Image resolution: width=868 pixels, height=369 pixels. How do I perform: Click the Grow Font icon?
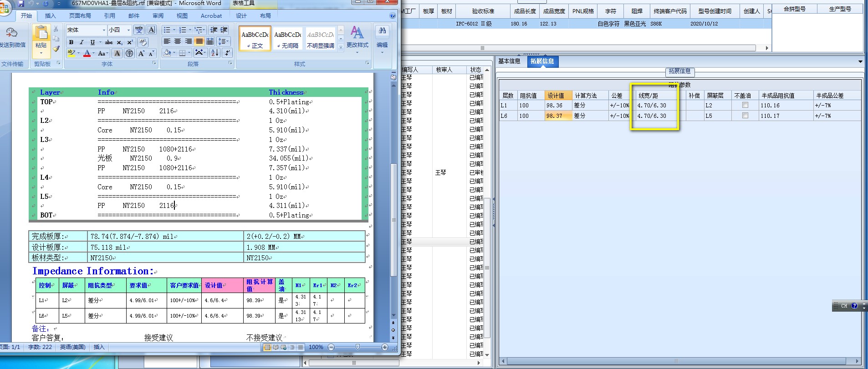point(141,53)
